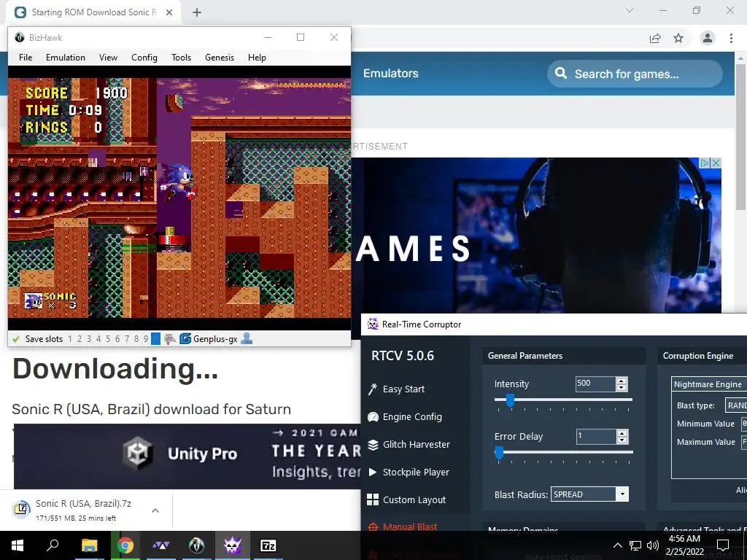Click BizHawk window title icon
The width and height of the screenshot is (747, 560).
[20, 37]
